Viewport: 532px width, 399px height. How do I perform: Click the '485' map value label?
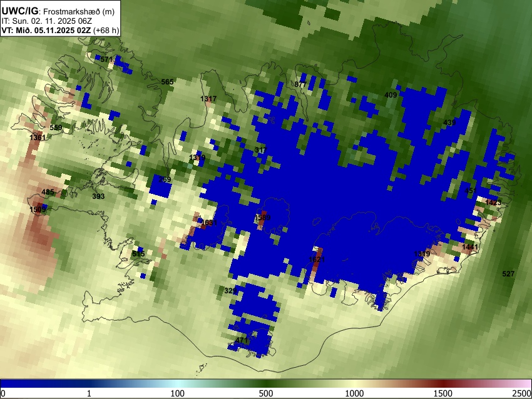click(48, 192)
